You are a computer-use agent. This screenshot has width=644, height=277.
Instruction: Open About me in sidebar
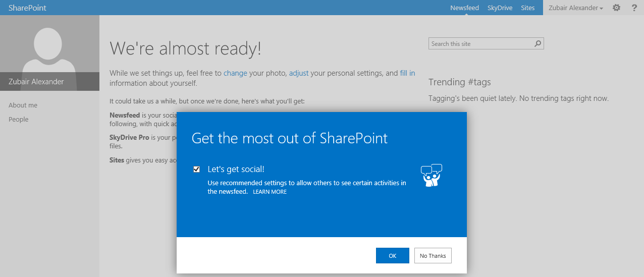(x=23, y=105)
